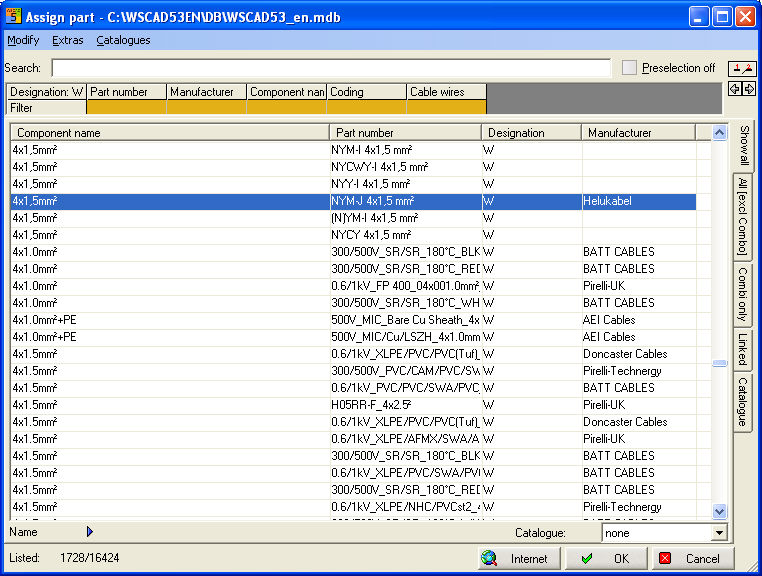This screenshot has height=576, width=762.
Task: Switch to the Linked side tab
Action: click(x=743, y=349)
